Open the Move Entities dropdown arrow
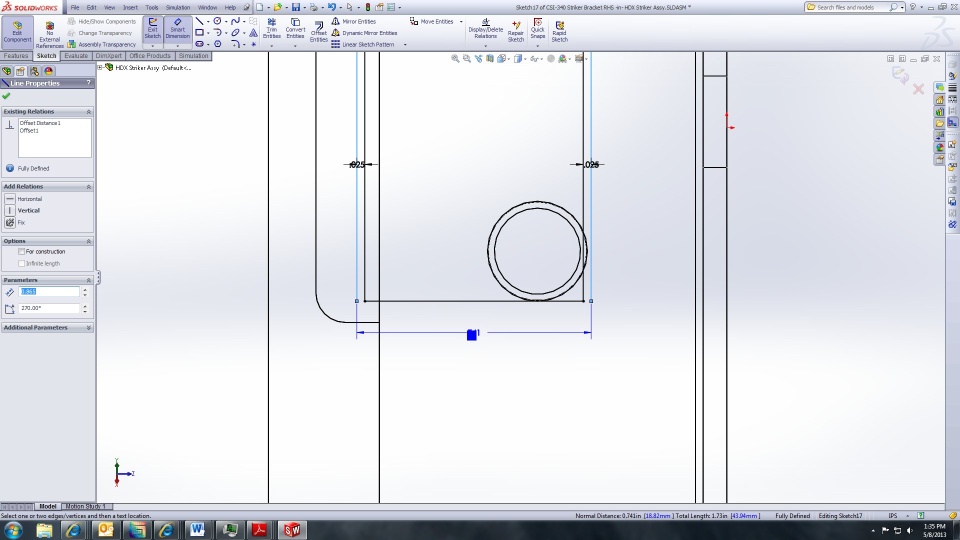 click(x=461, y=21)
